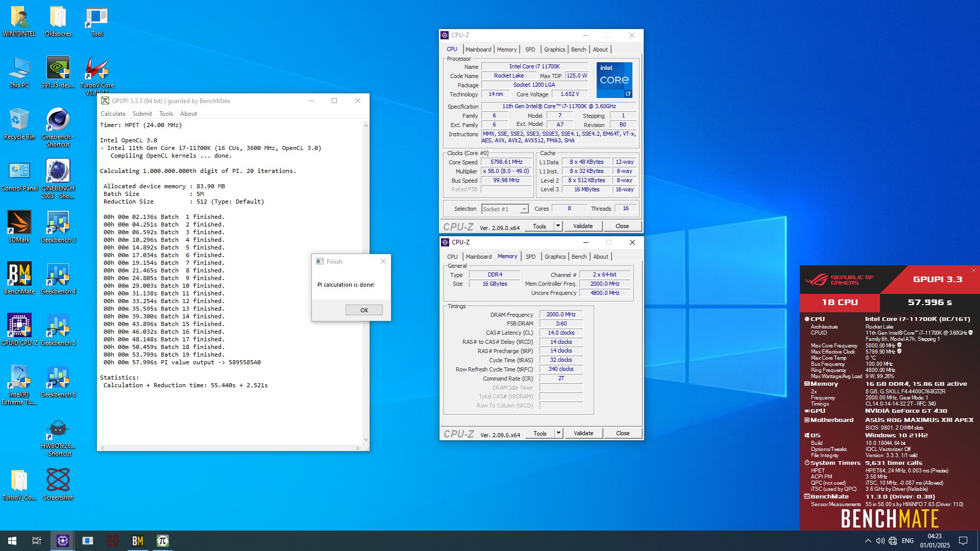Launch the Geekbench 5 icon
This screenshot has height=551, width=980.
58,330
